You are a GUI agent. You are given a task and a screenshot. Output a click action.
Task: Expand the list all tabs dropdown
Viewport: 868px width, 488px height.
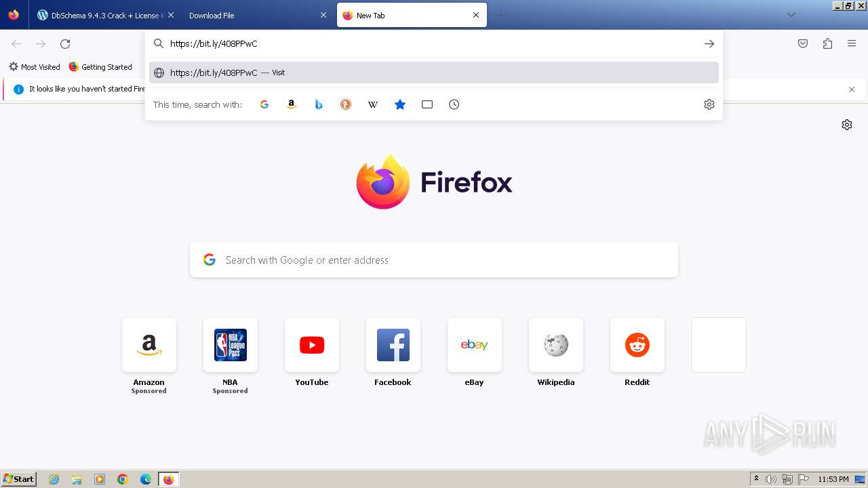[791, 15]
